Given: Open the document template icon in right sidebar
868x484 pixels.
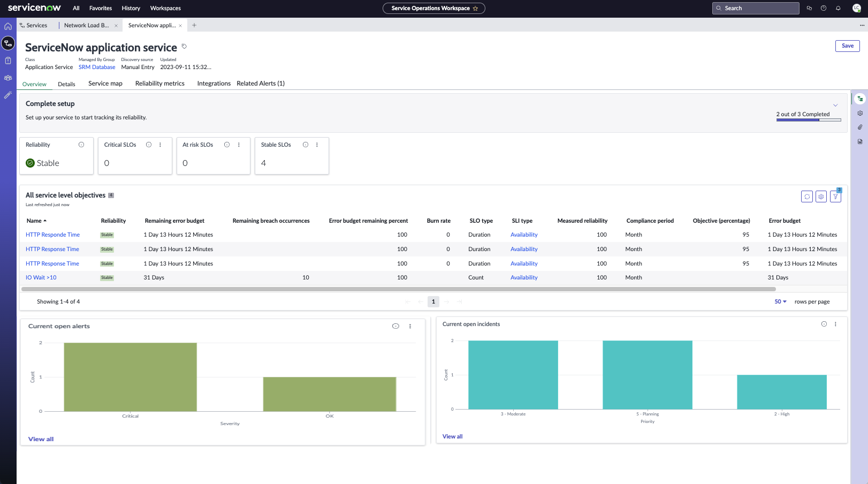Looking at the screenshot, I should [860, 142].
